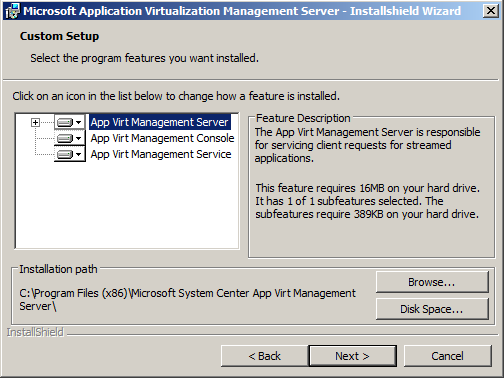Open the install-option dropdown for App Virt Management Server
The height and width of the screenshot is (378, 504).
pyautogui.click(x=70, y=122)
